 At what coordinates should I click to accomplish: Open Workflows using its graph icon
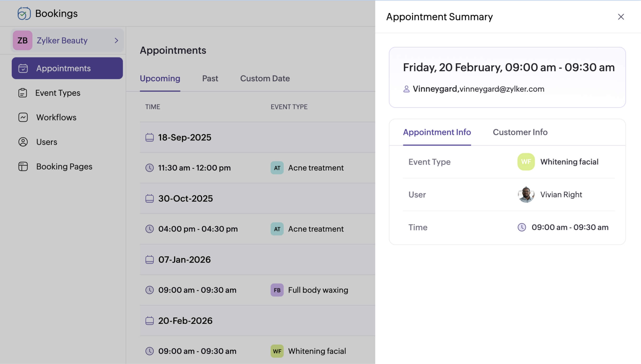point(23,117)
